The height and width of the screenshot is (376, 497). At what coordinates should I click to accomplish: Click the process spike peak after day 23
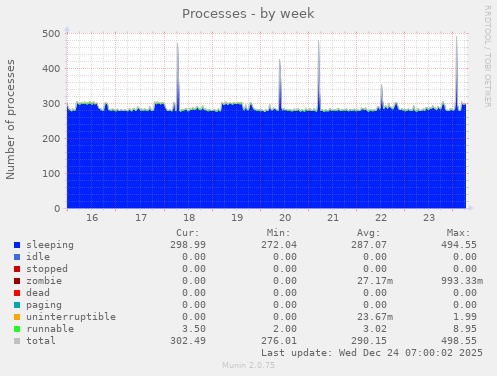coord(456,37)
